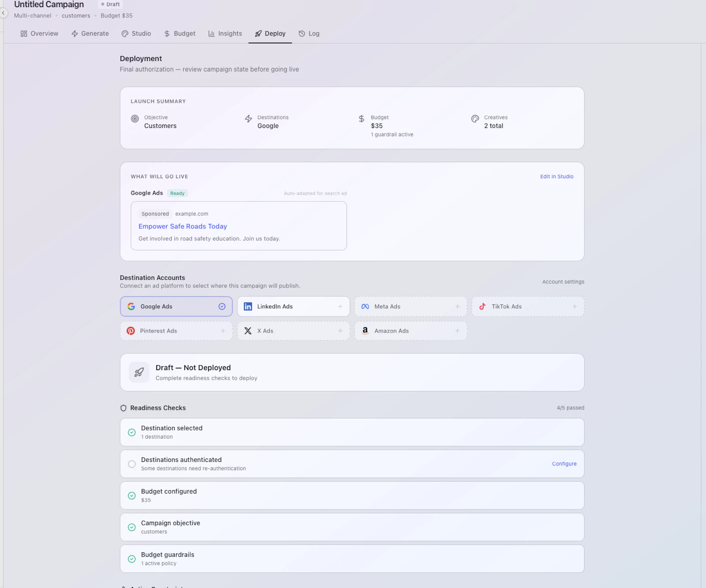Connect Meta Ads account
Viewport: 706px width, 588px height.
coord(410,307)
